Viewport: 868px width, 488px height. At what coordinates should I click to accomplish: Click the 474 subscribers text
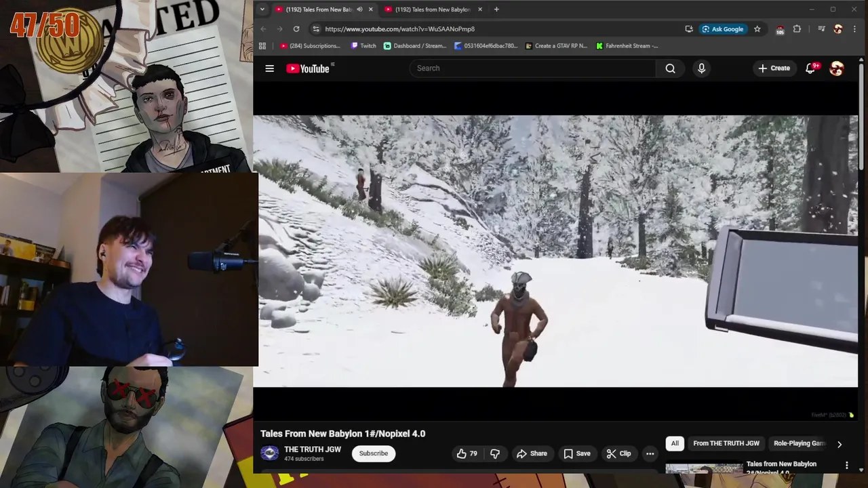[x=304, y=459]
